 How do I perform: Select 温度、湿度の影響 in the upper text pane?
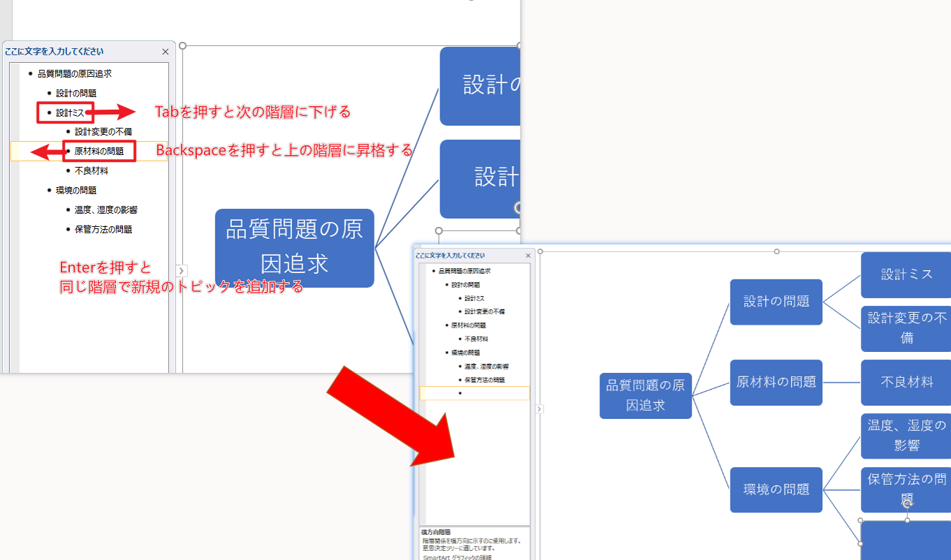(106, 209)
